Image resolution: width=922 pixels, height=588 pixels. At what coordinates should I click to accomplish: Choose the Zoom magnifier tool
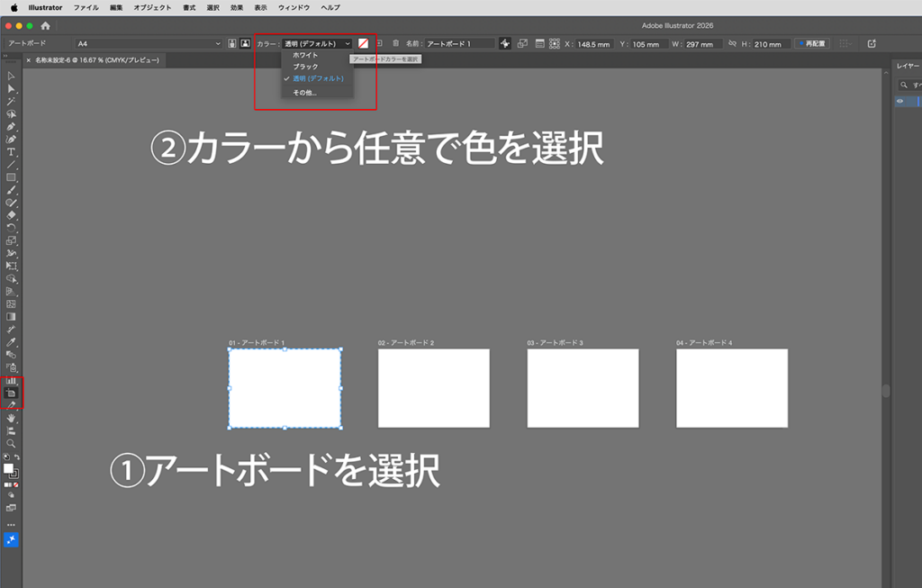(12, 444)
